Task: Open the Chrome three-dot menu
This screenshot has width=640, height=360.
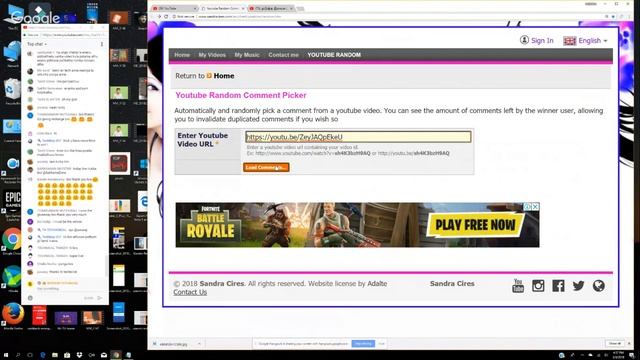Action: [x=629, y=16]
